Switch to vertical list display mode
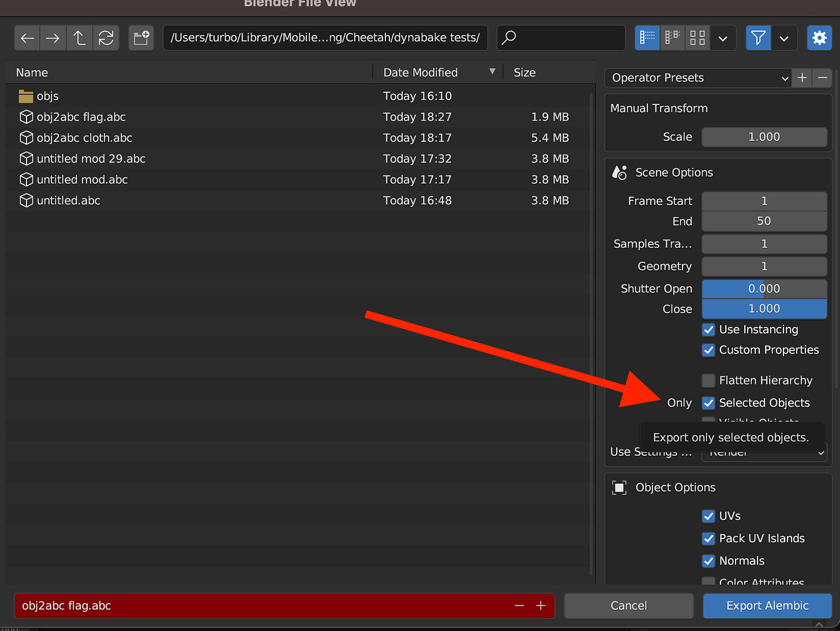 (x=647, y=38)
